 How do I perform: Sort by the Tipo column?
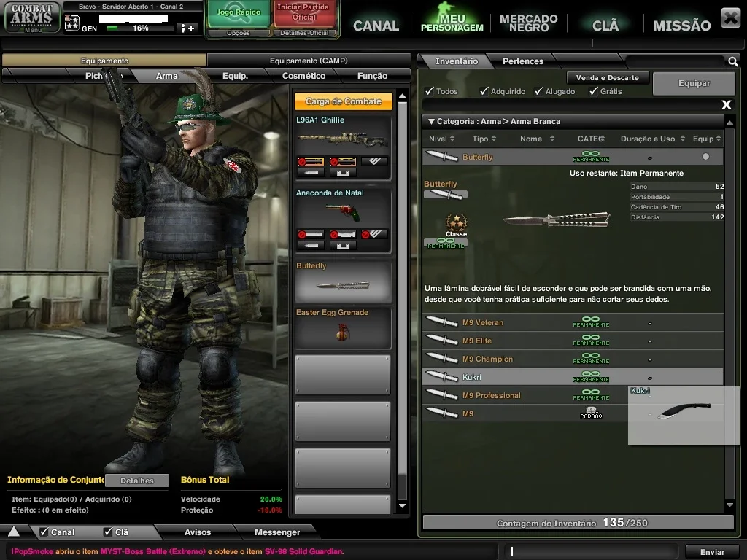[484, 139]
